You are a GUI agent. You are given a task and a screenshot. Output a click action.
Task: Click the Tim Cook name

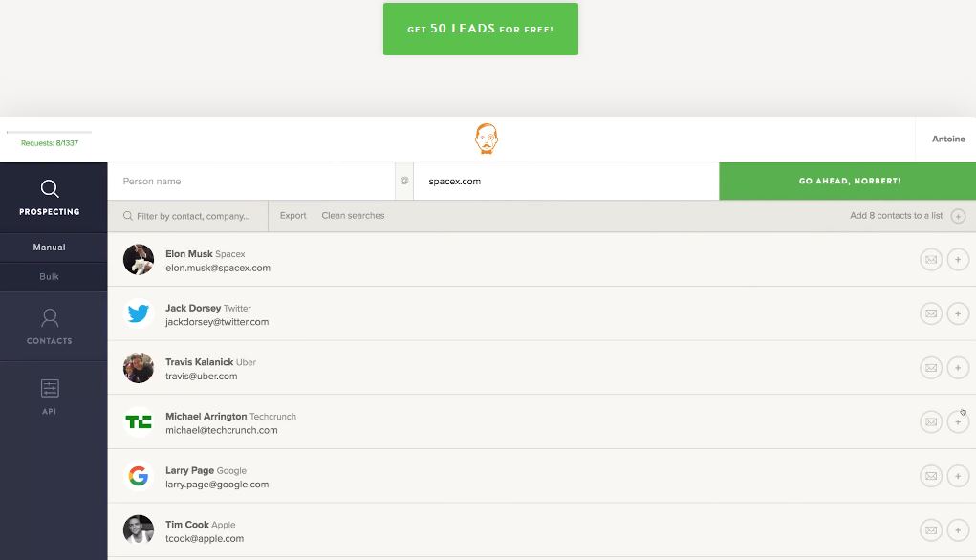(x=186, y=525)
